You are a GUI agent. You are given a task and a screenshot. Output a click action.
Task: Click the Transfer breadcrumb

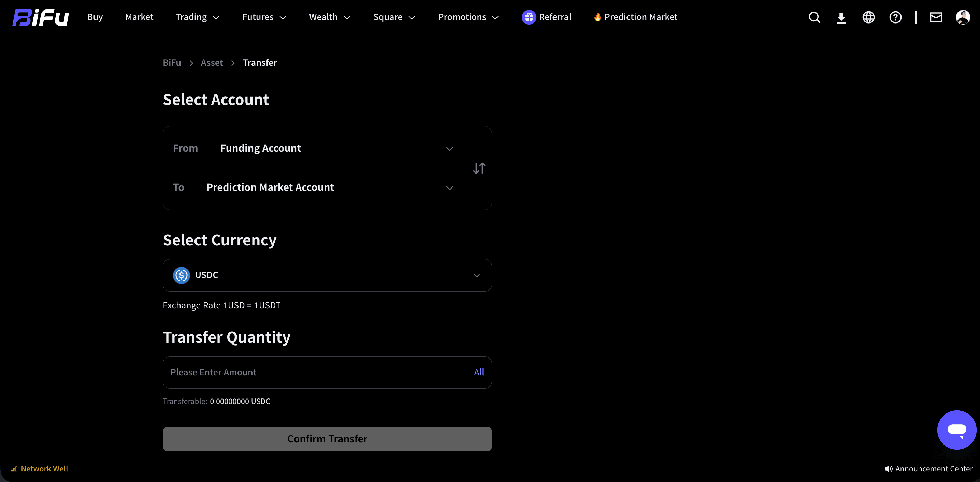(x=260, y=63)
